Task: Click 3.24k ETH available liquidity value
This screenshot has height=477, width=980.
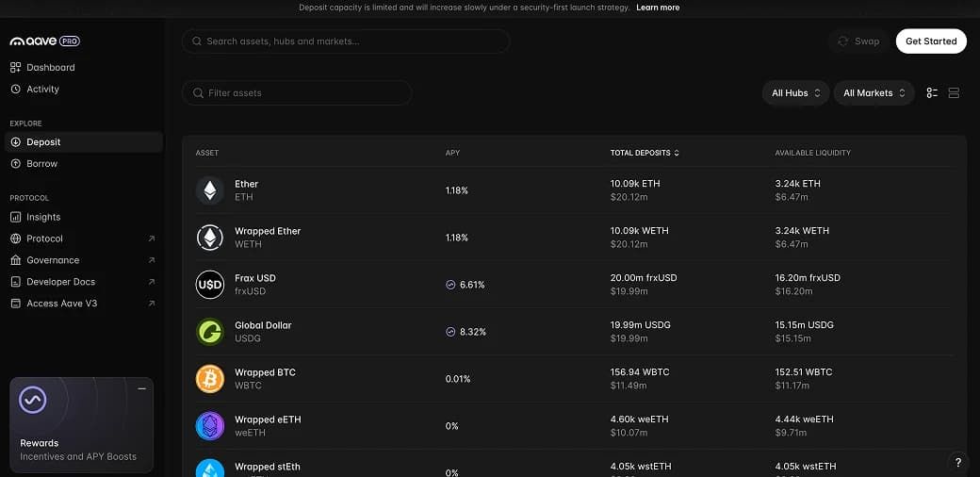Action: point(797,184)
